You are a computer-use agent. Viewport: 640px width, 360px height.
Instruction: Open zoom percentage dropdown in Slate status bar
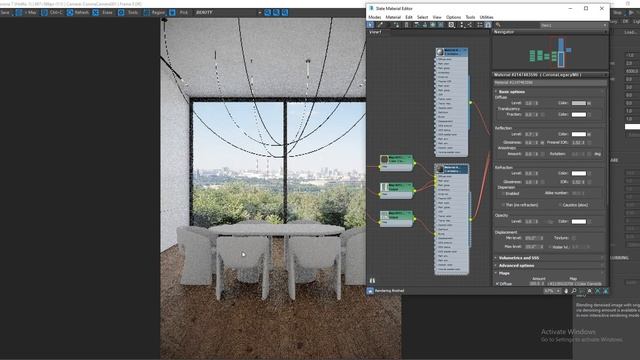[x=552, y=291]
